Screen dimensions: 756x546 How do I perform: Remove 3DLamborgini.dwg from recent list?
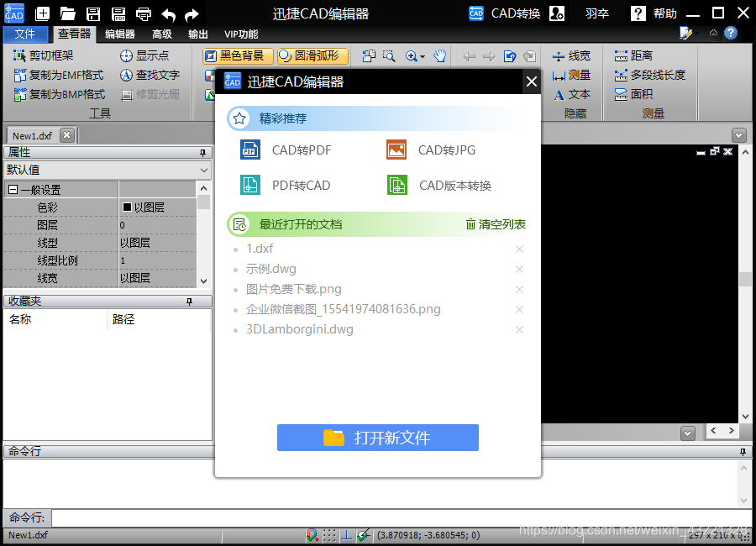(519, 330)
